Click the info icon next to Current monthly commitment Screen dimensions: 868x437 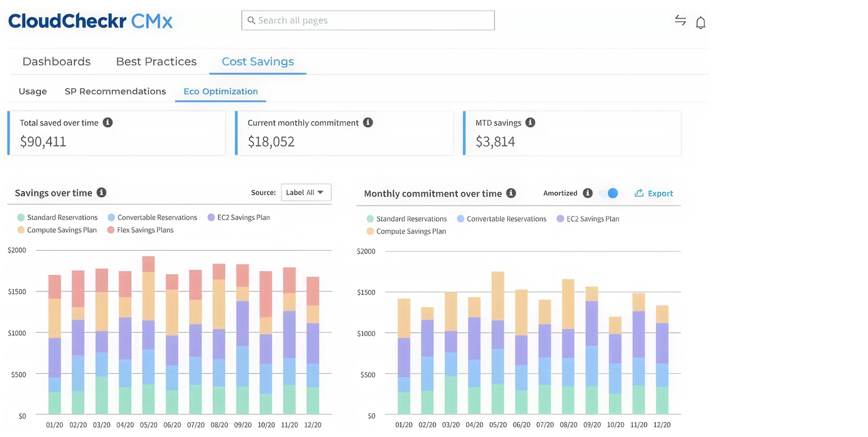[368, 123]
